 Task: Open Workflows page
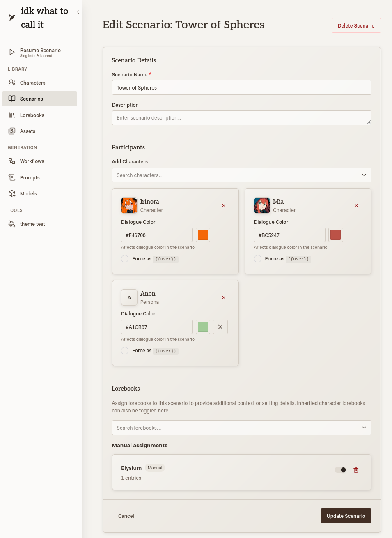tap(39, 161)
